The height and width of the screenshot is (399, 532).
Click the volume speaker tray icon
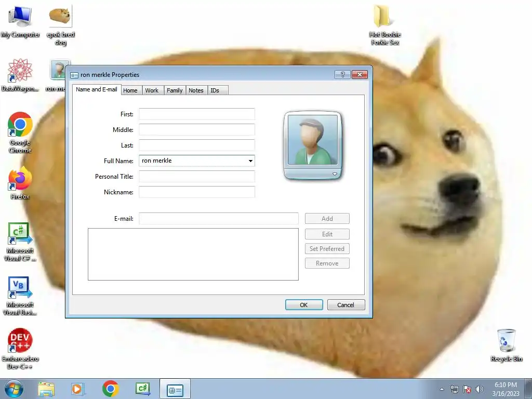point(479,389)
